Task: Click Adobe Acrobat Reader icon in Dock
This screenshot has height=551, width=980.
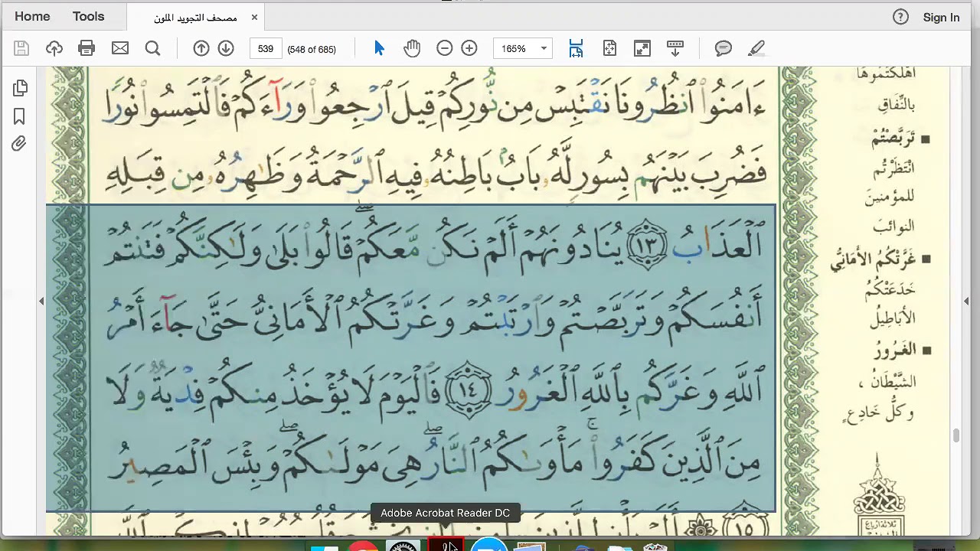Action: (x=446, y=545)
